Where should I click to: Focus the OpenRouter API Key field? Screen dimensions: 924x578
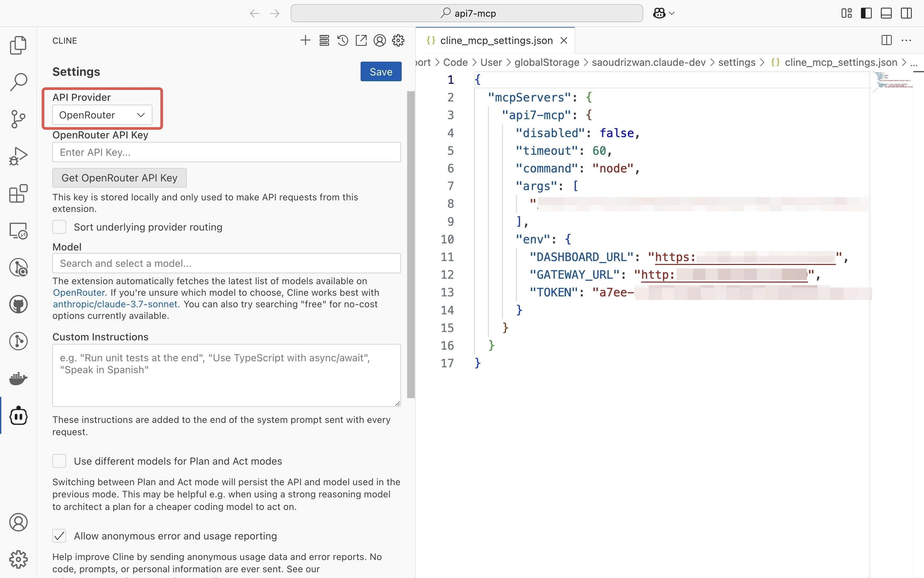(227, 152)
